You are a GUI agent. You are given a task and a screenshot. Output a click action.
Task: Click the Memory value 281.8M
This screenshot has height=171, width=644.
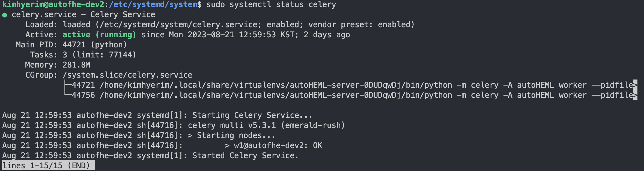pyautogui.click(x=76, y=65)
